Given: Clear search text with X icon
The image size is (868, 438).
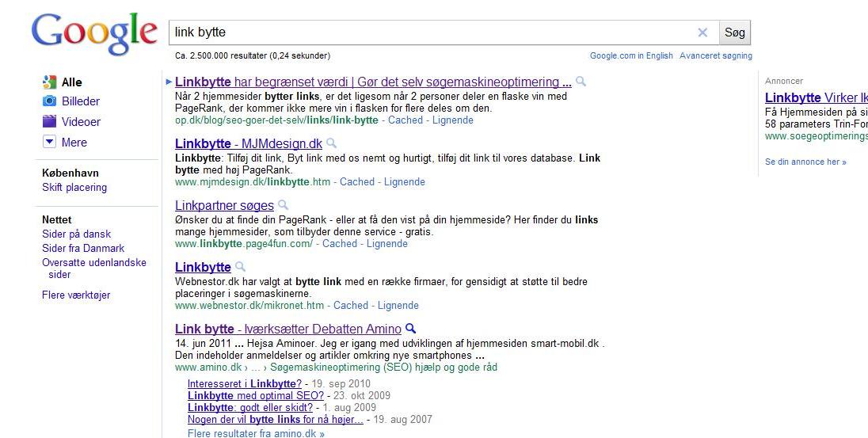Looking at the screenshot, I should pos(702,32).
